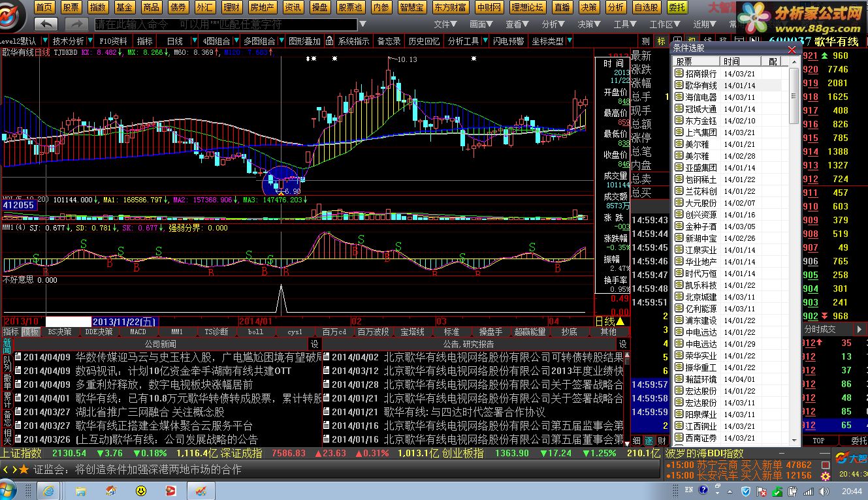Click the 设 settings icon of 公告,研究报告 panel

[623, 344]
